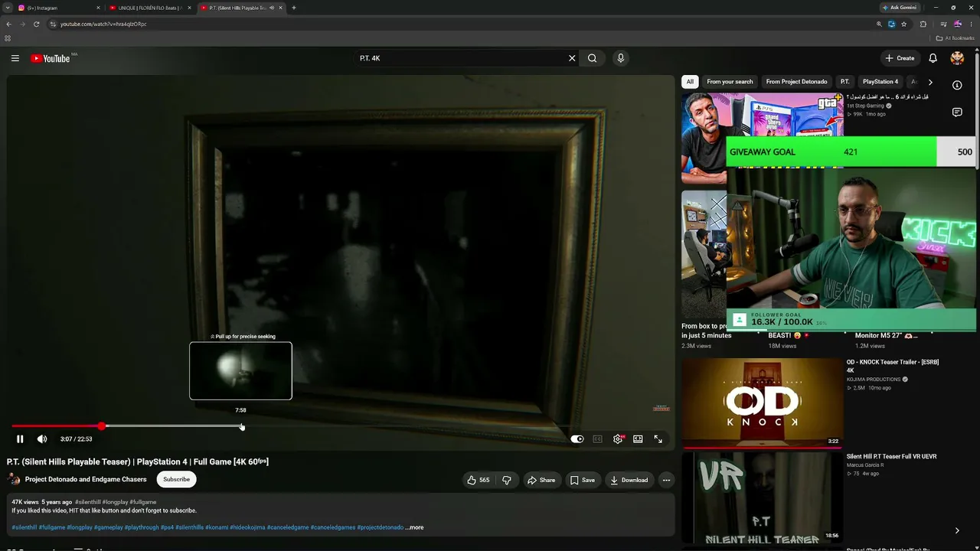
Task: Like the video with 565 likes
Action: 479,480
